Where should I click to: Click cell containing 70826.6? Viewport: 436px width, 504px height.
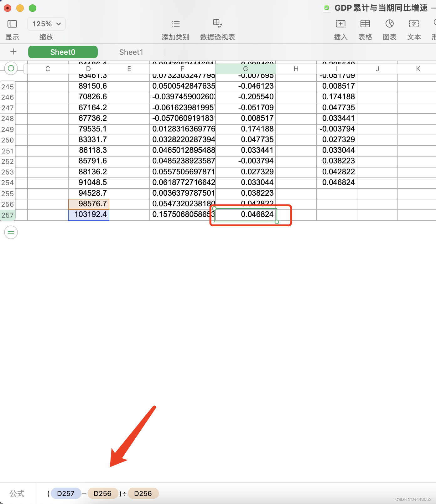coord(89,97)
